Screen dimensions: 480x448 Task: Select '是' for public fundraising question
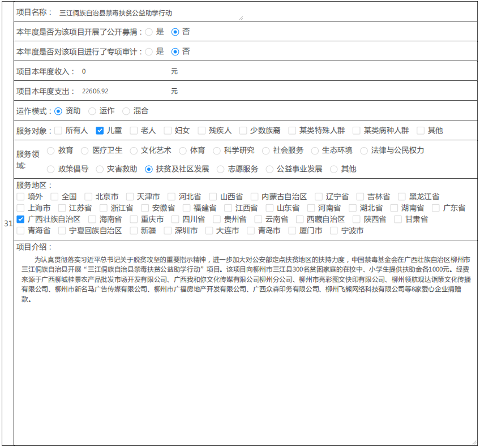tap(149, 32)
